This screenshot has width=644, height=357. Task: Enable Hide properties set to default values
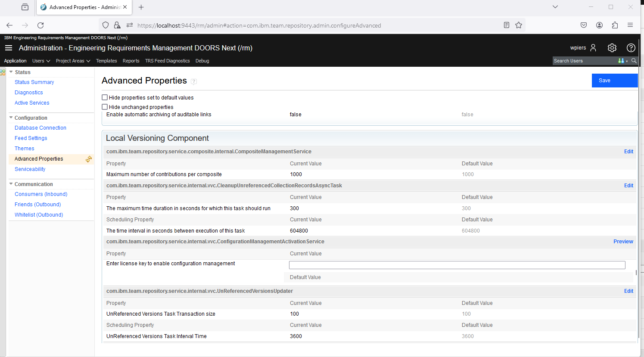pyautogui.click(x=105, y=97)
